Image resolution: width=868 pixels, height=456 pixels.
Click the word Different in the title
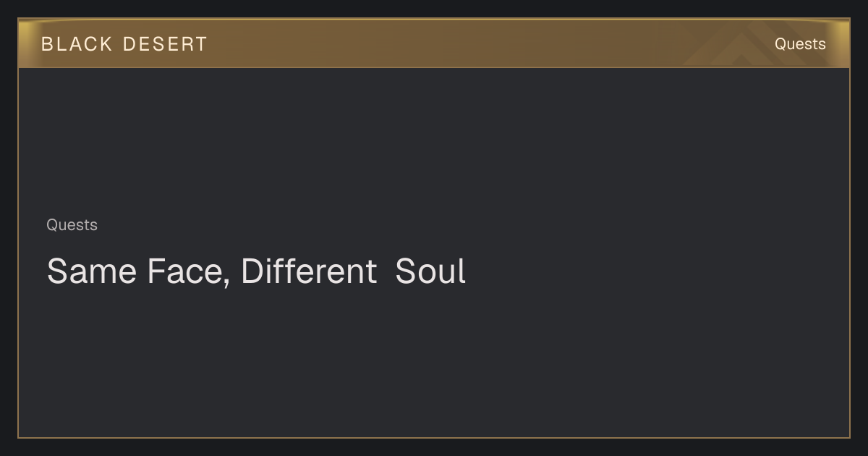309,271
